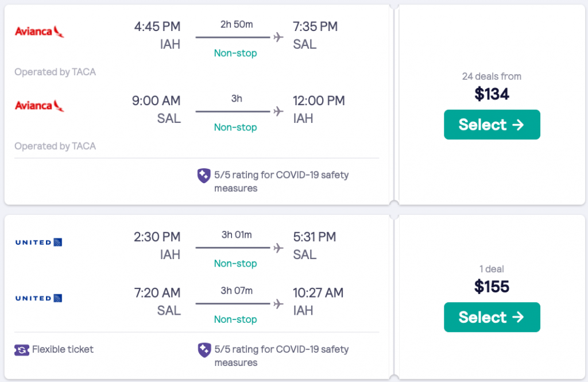This screenshot has width=588, height=382.
Task: Click the 5/5 COVID-19 rating text for Avianca
Action: tap(281, 181)
